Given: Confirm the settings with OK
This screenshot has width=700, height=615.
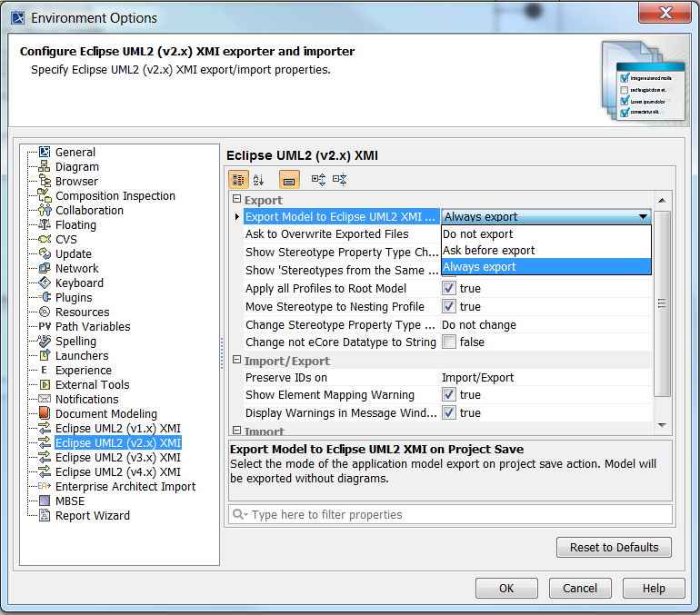Looking at the screenshot, I should 506,588.
